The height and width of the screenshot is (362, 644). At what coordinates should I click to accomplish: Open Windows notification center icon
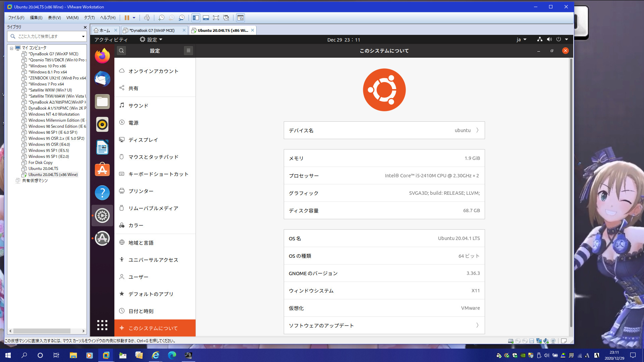tap(633, 355)
